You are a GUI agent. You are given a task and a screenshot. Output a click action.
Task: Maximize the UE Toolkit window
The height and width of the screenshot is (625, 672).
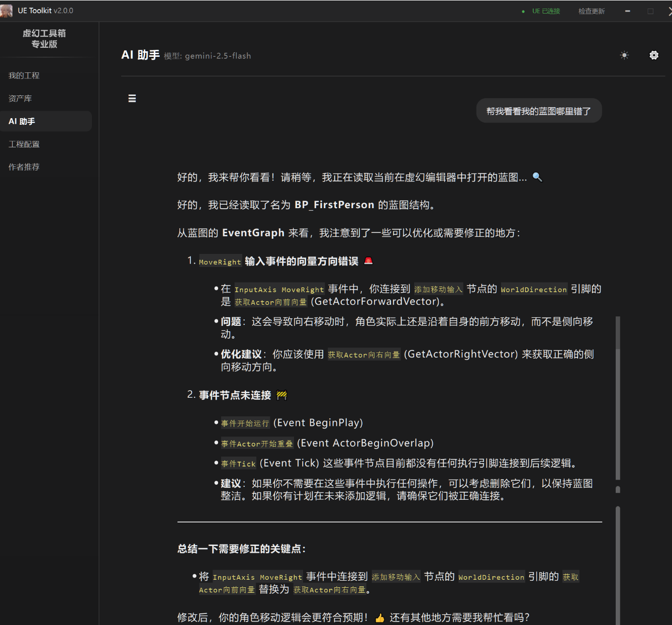(x=650, y=11)
